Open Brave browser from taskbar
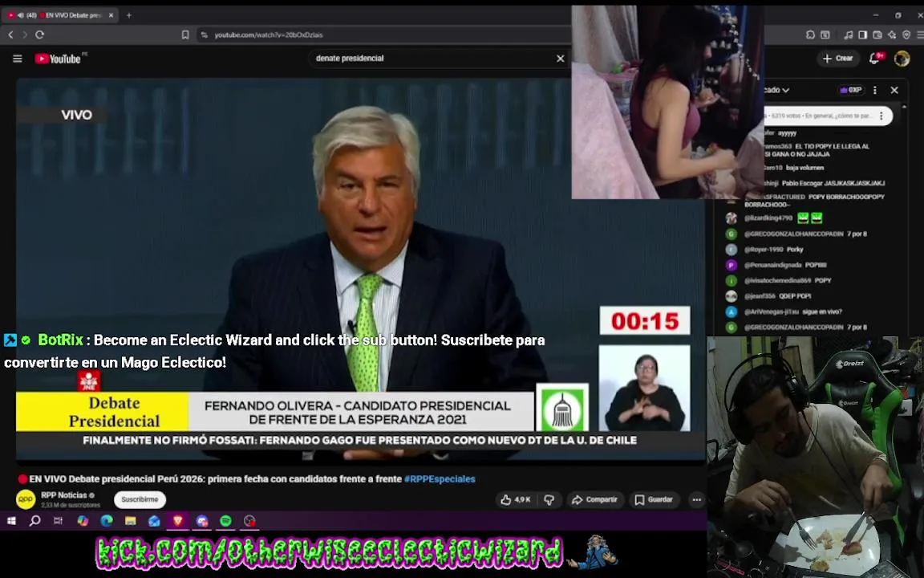924x578 pixels. pos(177,521)
